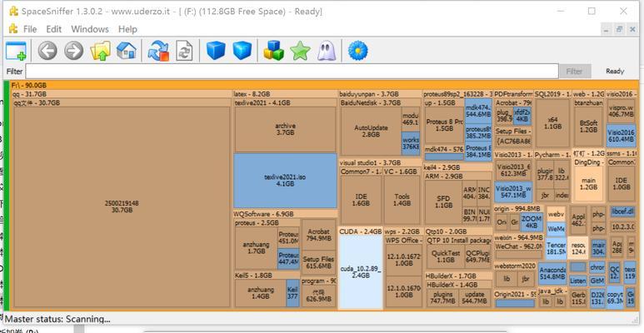This screenshot has height=333, width=644.
Task: Select the update 544.7MB block
Action: coord(474,298)
